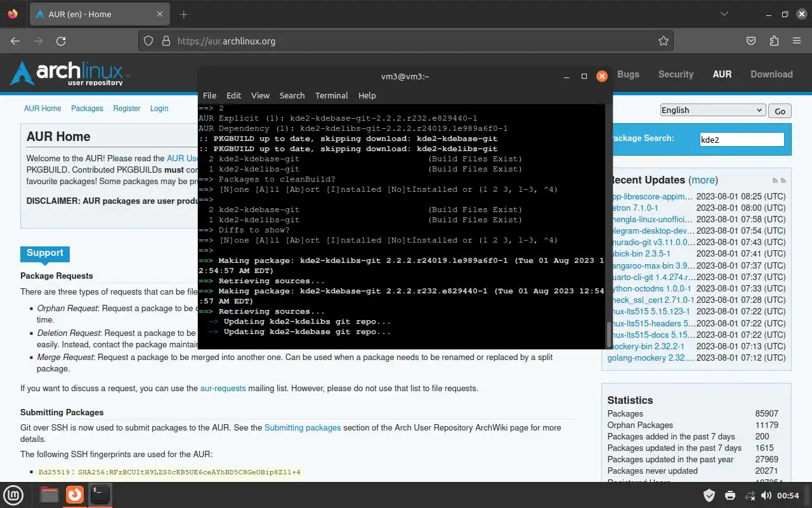Click the network connection tray icon

pos(750,495)
